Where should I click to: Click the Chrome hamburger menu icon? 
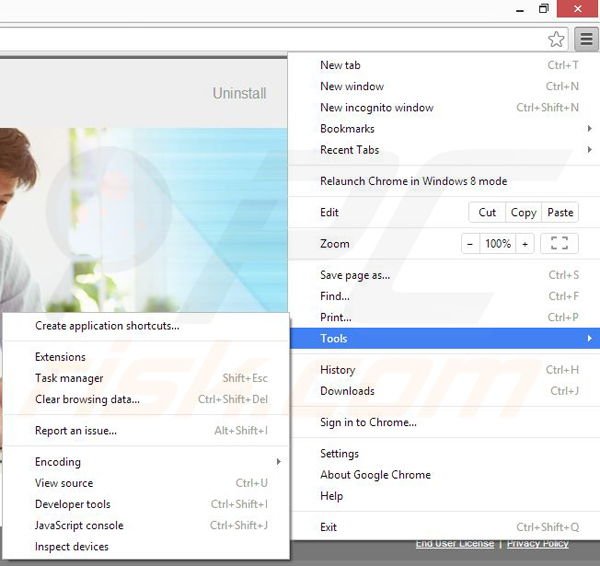coord(585,39)
